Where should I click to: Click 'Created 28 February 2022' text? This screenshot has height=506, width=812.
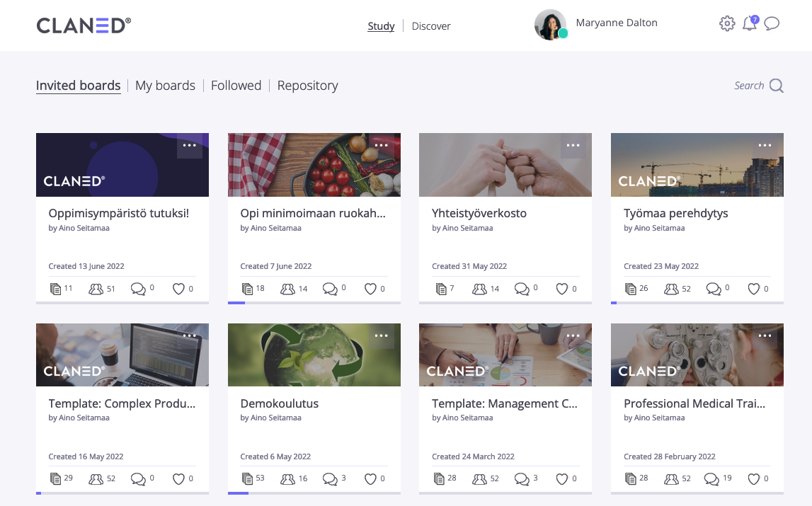click(670, 456)
